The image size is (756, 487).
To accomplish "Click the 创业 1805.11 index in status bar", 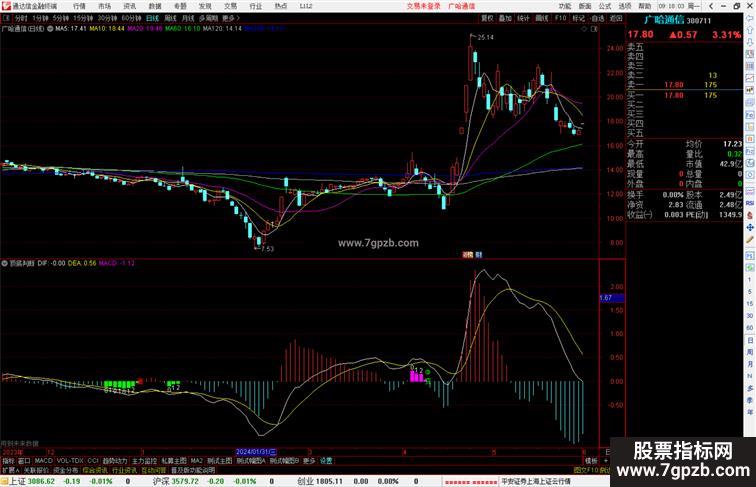I will click(x=320, y=481).
